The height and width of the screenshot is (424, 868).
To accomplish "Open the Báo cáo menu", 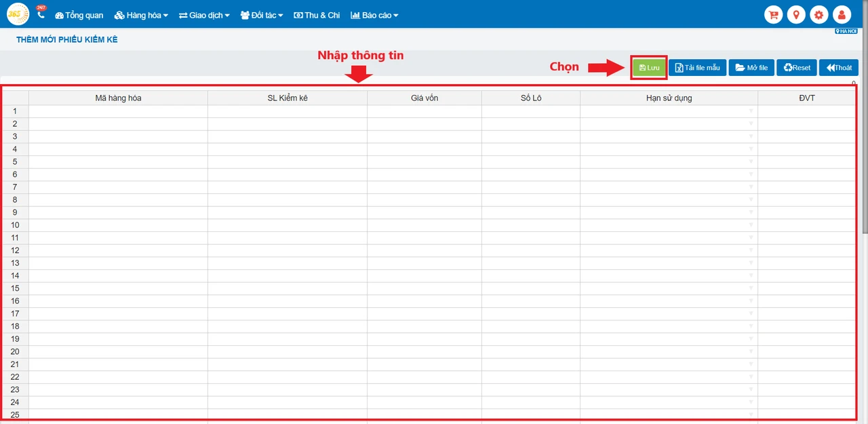I will (x=374, y=15).
